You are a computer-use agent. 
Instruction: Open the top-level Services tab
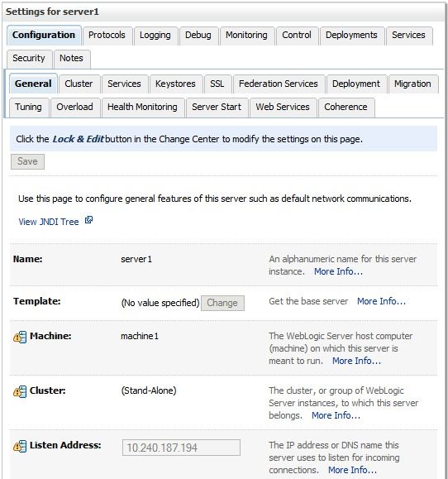click(x=408, y=36)
